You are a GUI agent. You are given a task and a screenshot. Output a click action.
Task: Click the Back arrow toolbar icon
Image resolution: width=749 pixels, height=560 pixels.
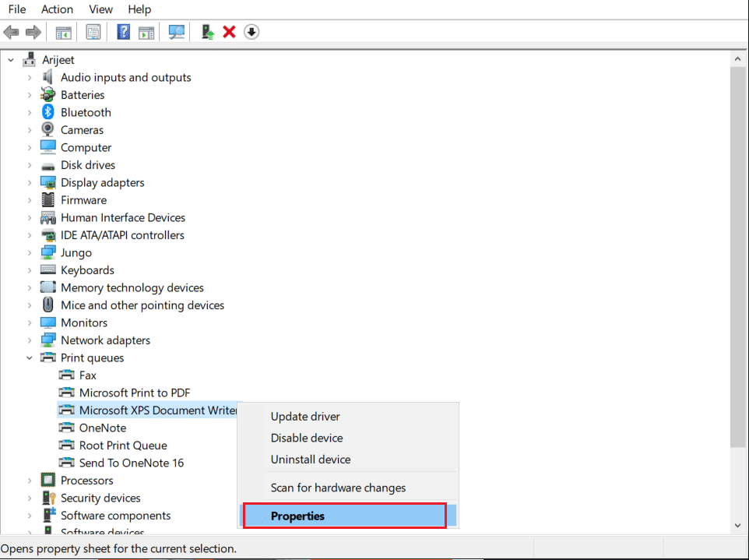tap(11, 33)
